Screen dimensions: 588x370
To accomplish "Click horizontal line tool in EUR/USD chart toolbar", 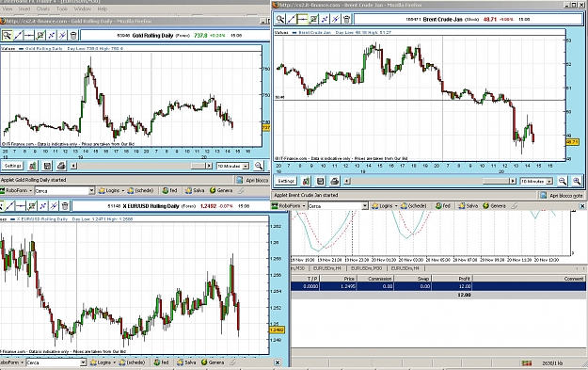I will pyautogui.click(x=21, y=205).
